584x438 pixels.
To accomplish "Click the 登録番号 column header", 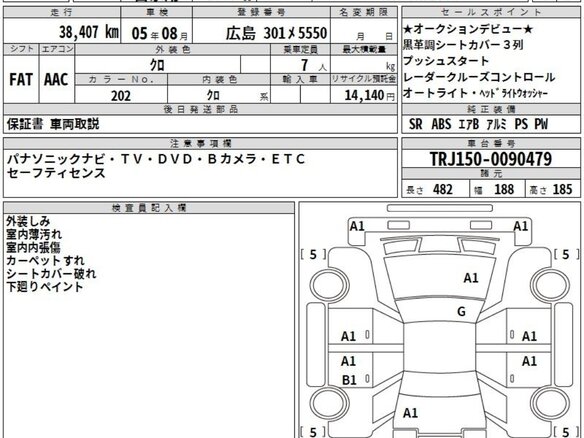I will [261, 12].
